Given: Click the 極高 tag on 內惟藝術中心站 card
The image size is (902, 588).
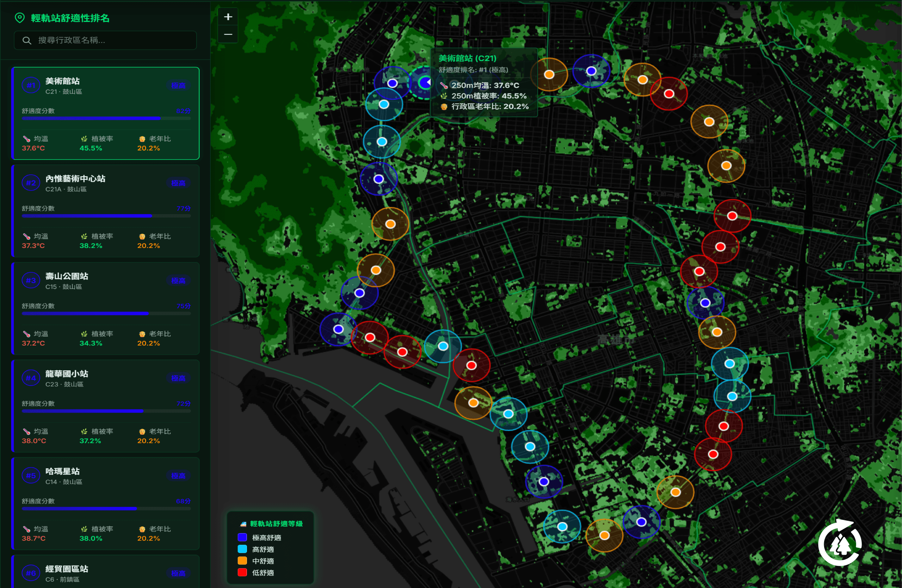Looking at the screenshot, I should pyautogui.click(x=178, y=183).
